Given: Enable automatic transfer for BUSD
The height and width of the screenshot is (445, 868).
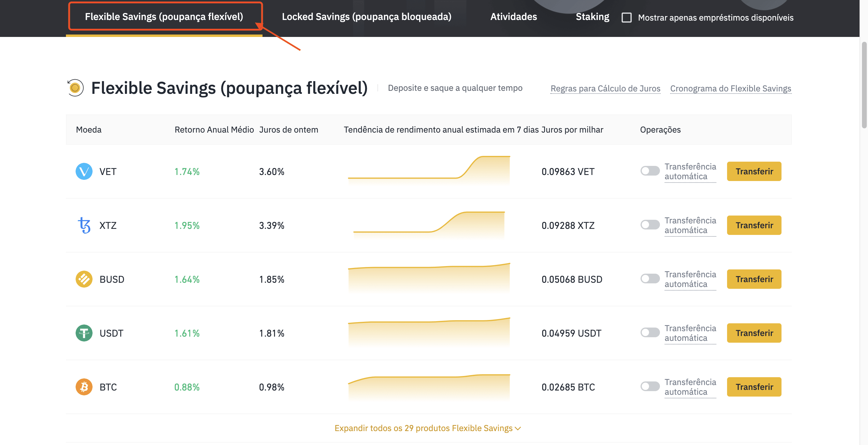Looking at the screenshot, I should (x=650, y=279).
